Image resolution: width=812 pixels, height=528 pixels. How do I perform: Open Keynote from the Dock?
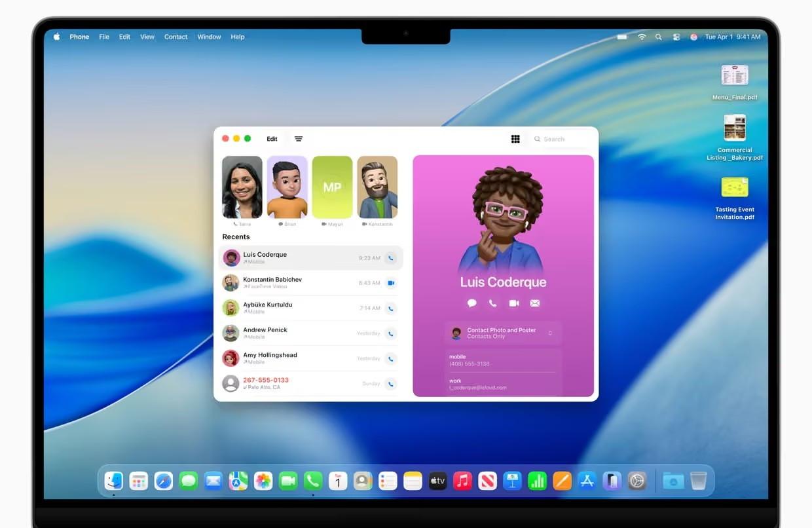pyautogui.click(x=512, y=481)
